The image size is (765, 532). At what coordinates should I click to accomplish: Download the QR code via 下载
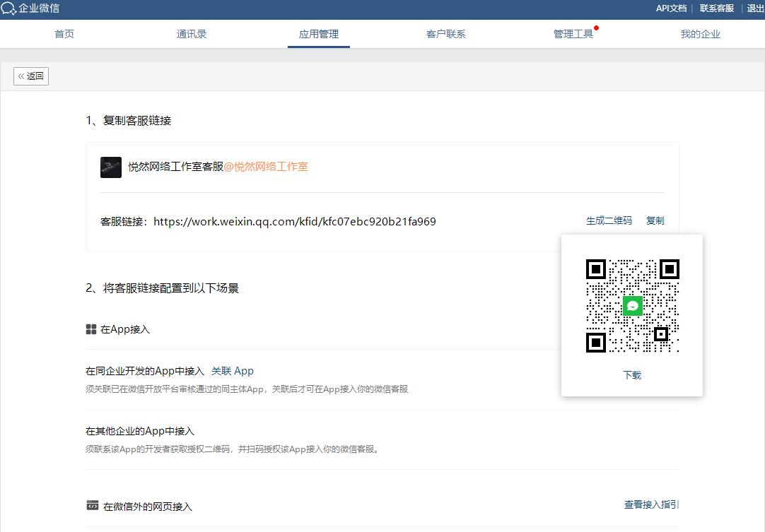tap(632, 375)
